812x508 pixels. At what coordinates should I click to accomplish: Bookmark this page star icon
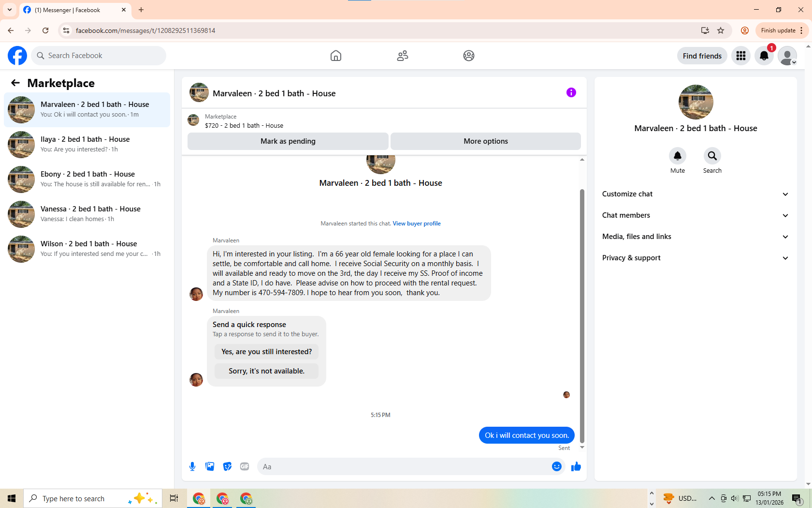721,30
